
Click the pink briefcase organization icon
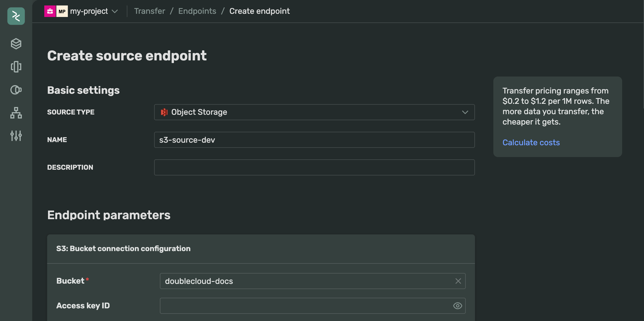50,11
